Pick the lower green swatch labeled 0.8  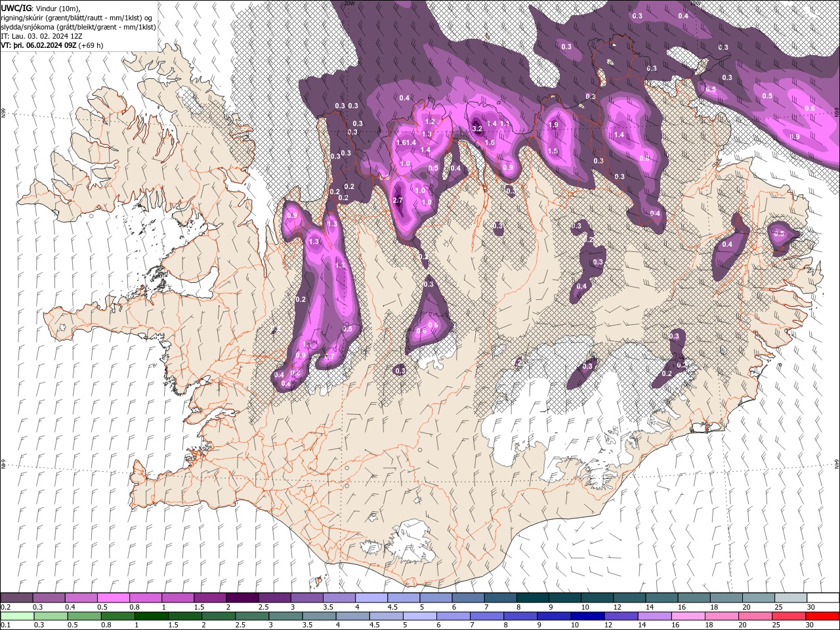(x=117, y=616)
